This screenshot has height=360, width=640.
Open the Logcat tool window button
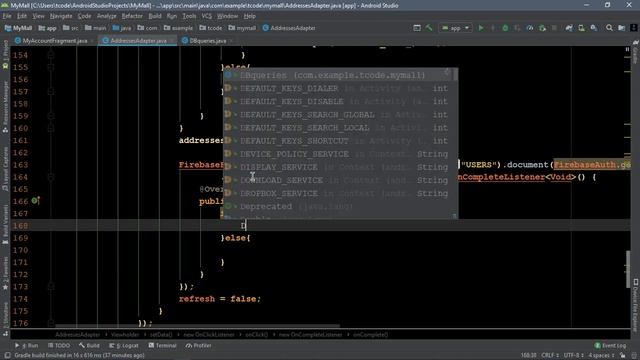pyautogui.click(x=124, y=346)
